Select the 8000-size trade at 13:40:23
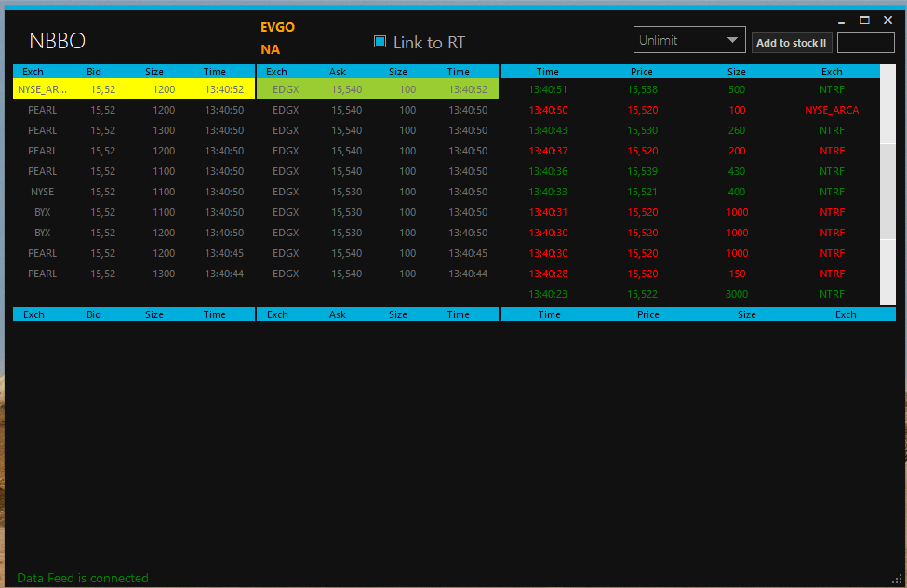This screenshot has height=588, width=907. (688, 294)
